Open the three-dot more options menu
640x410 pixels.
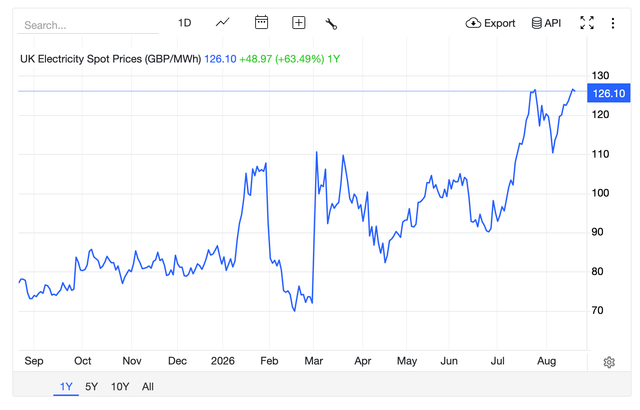[x=613, y=23]
